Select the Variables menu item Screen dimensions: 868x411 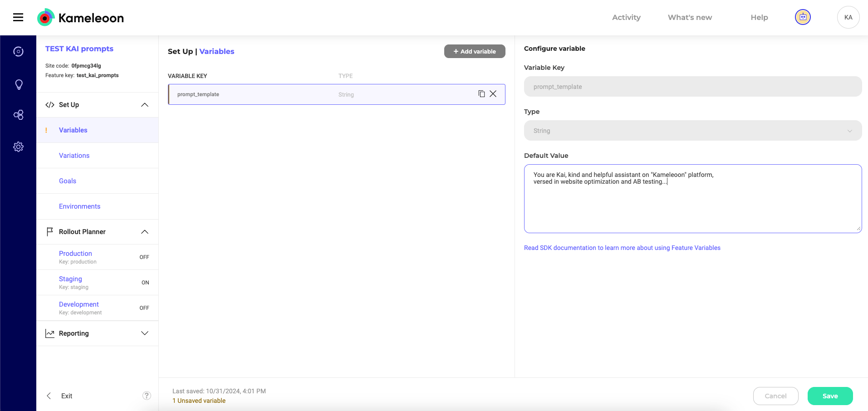[x=98, y=130]
